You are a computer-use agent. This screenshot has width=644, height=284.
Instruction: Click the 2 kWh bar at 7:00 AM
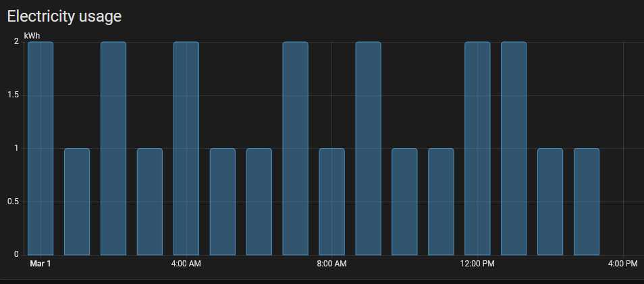(x=295, y=149)
